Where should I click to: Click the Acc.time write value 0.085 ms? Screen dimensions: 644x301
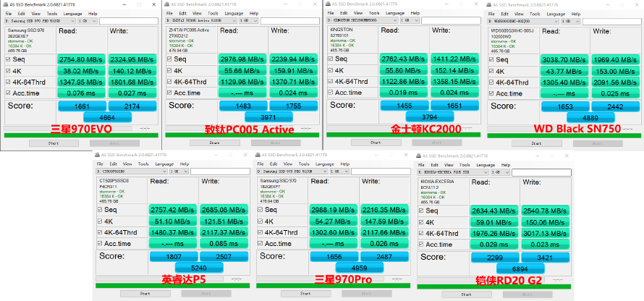tap(224, 244)
